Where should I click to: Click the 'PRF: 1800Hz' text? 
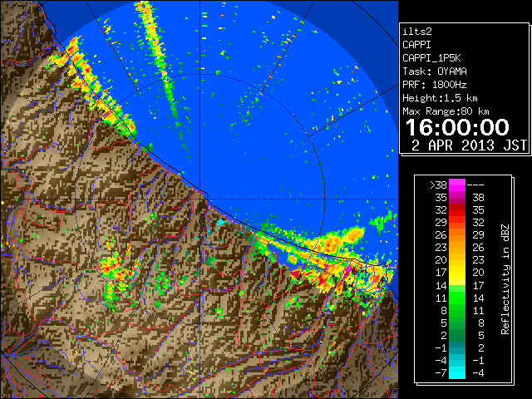point(434,85)
